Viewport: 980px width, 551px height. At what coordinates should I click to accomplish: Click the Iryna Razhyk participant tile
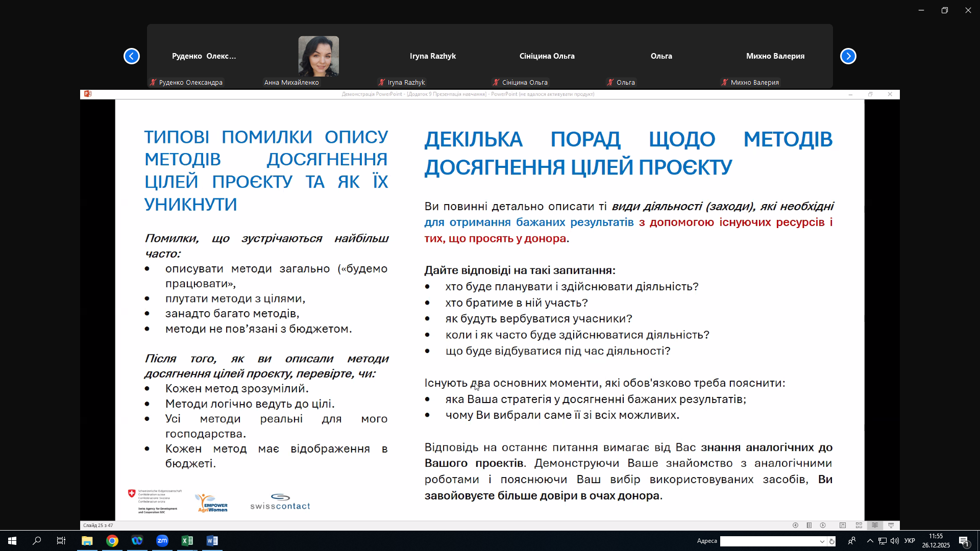tap(432, 56)
